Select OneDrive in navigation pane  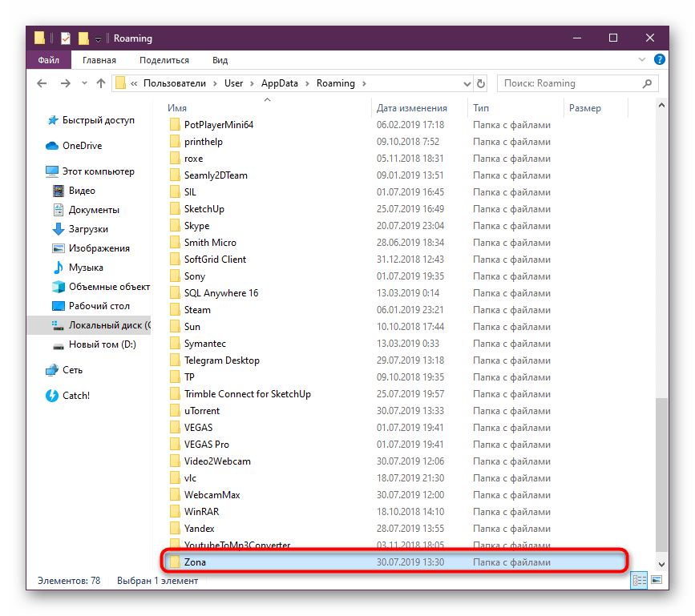74,146
